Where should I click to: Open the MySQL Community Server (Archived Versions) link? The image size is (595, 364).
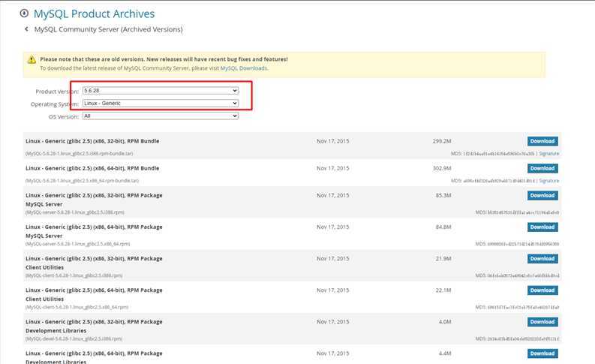coord(109,29)
